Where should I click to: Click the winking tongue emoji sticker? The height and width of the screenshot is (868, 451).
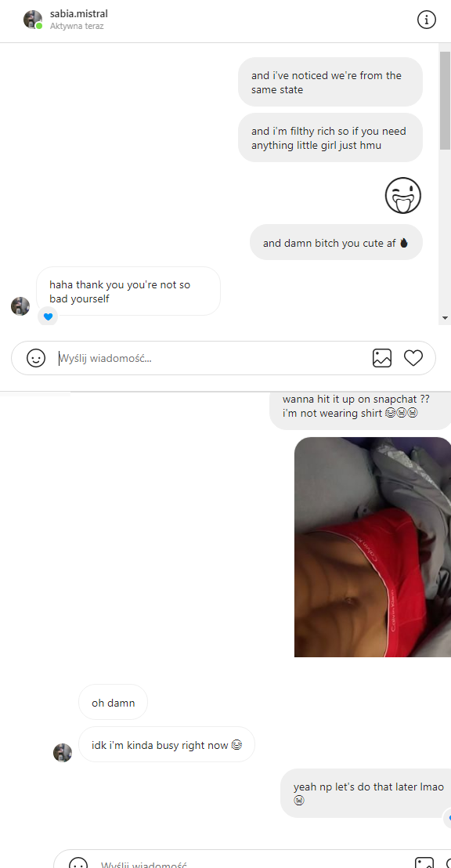point(403,195)
